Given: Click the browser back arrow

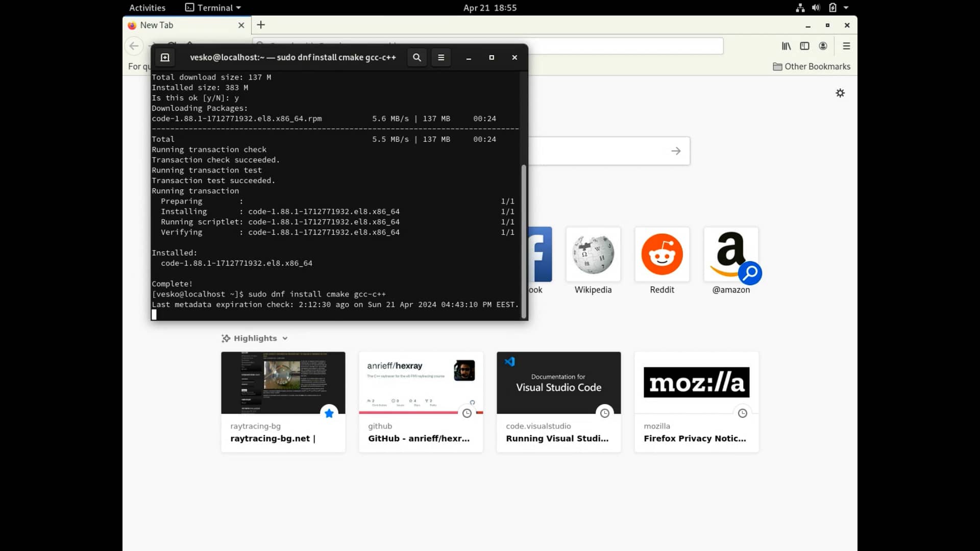Looking at the screenshot, I should (134, 46).
